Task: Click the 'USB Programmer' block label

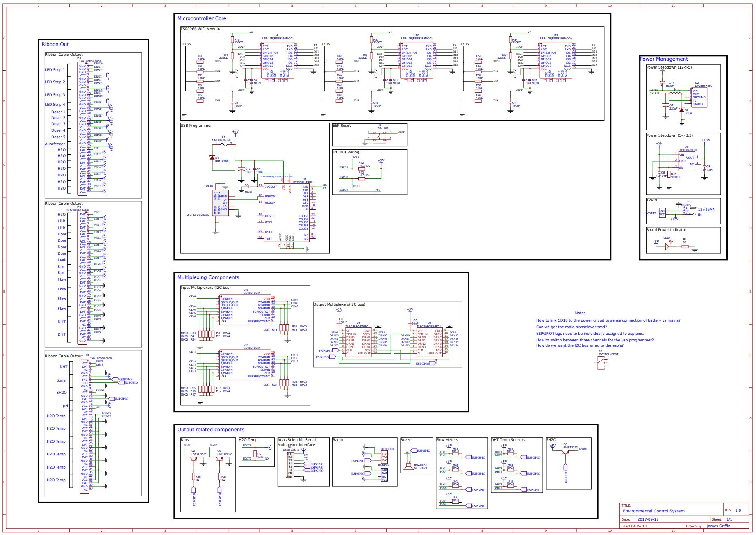Action: pyautogui.click(x=196, y=126)
